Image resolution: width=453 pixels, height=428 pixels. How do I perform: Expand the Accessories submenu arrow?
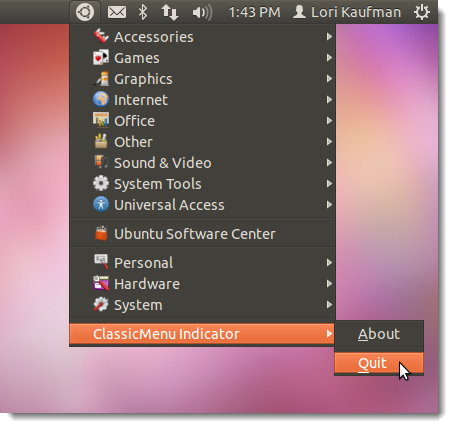pos(329,37)
